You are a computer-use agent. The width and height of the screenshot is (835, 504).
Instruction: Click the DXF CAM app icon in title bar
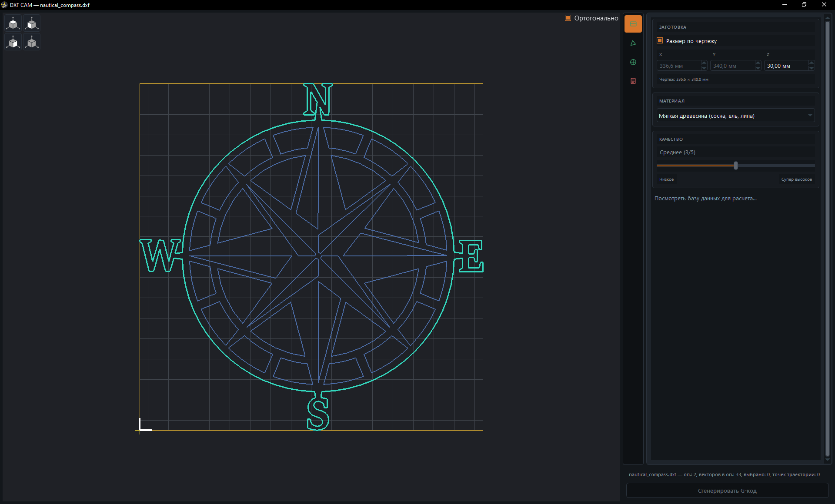[x=4, y=5]
